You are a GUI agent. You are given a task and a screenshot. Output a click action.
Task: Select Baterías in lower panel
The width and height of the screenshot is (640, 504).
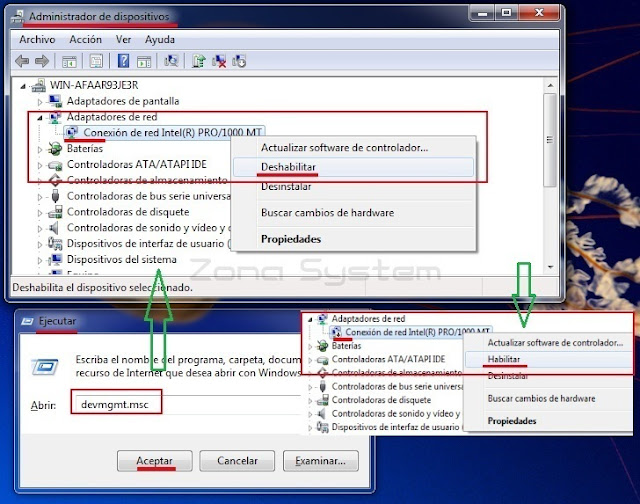[347, 346]
